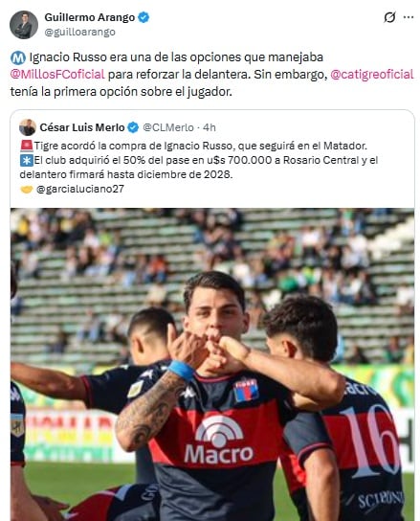Click the @guilloarango handle
The height and width of the screenshot is (521, 420).
(x=79, y=33)
